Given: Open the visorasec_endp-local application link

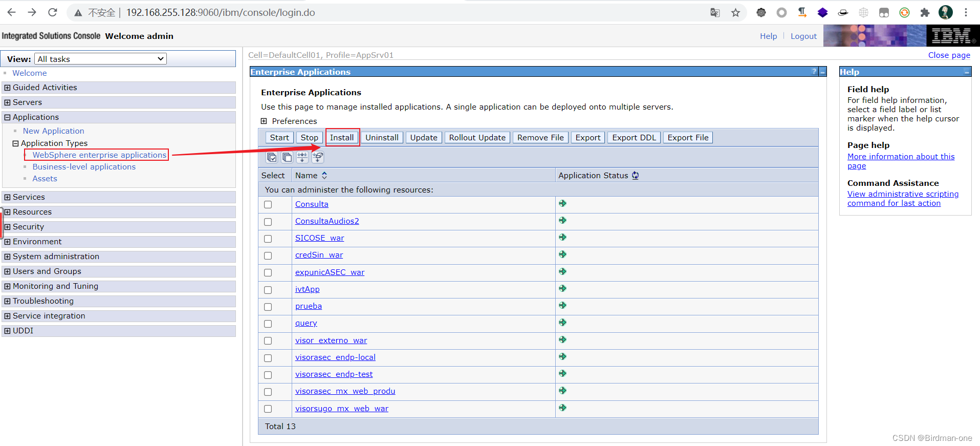Looking at the screenshot, I should pos(335,357).
